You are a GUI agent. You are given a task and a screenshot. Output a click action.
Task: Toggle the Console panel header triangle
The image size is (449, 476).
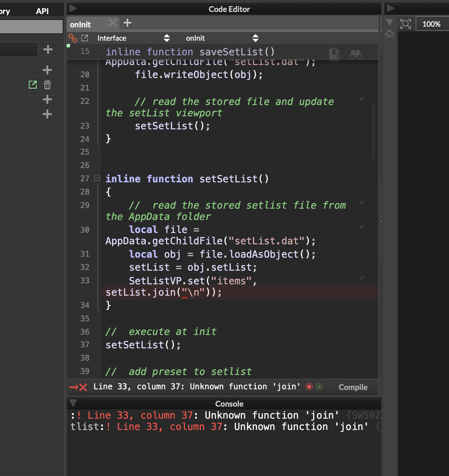pyautogui.click(x=73, y=403)
